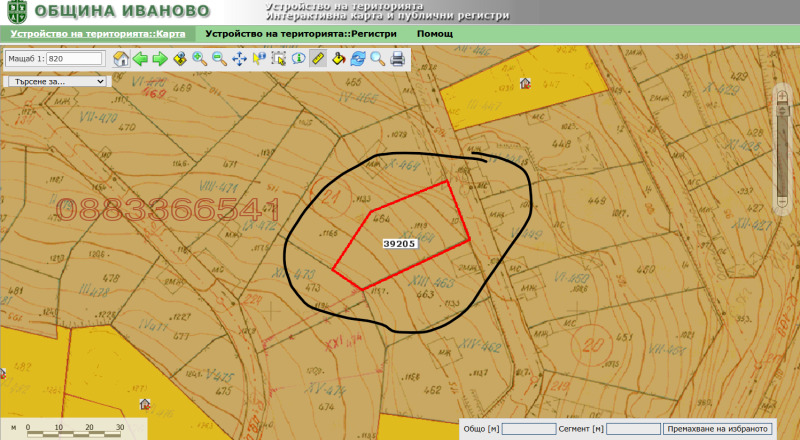This screenshot has width=800, height=440.
Task: Open the 'Търсене за...' dropdown
Action: pos(57,81)
